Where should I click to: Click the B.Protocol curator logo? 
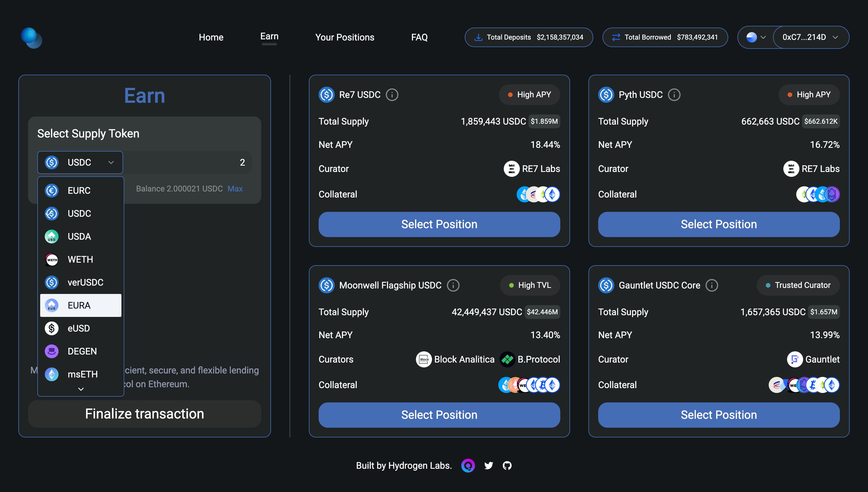(x=507, y=359)
